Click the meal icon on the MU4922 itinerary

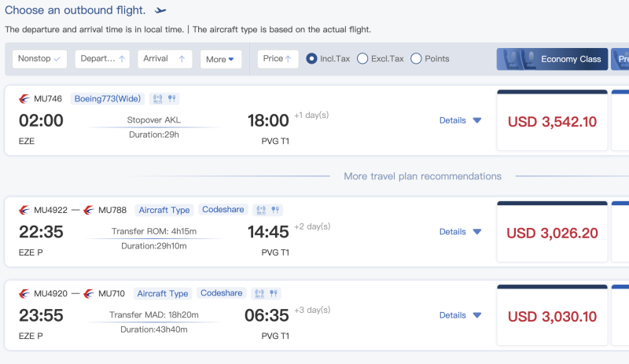pos(274,210)
